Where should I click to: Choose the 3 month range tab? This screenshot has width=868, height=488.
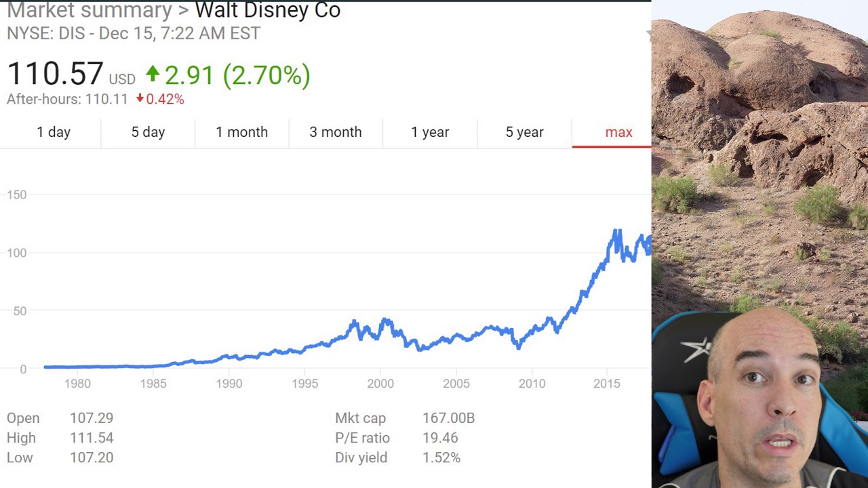click(336, 132)
